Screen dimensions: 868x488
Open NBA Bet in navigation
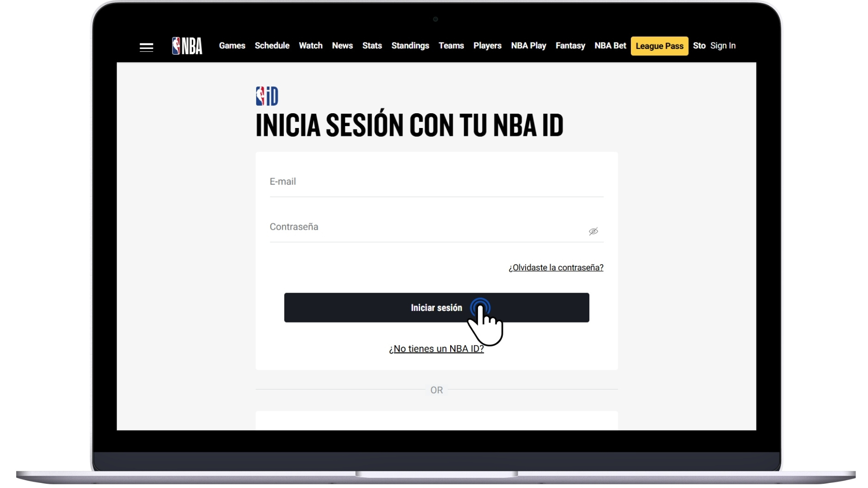[610, 46]
